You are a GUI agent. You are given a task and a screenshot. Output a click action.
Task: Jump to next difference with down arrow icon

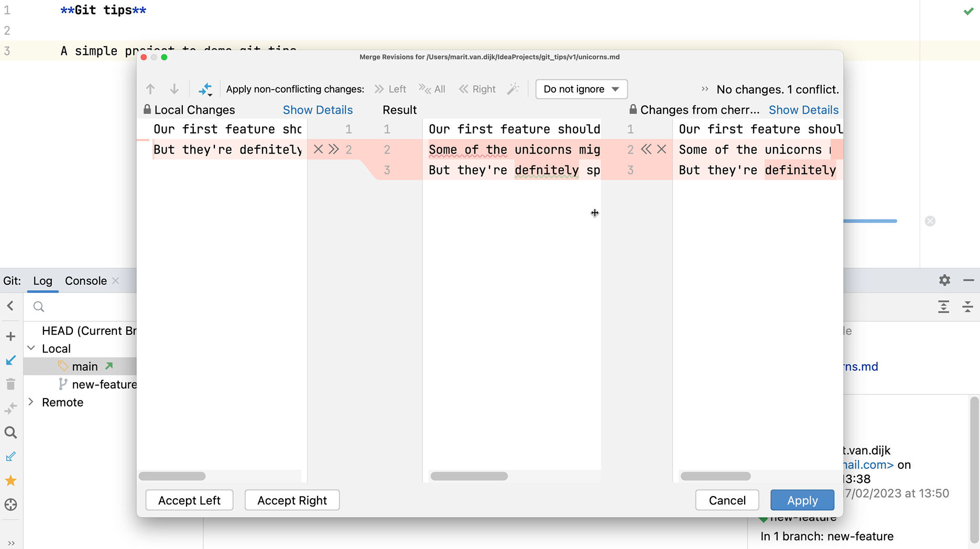(174, 89)
